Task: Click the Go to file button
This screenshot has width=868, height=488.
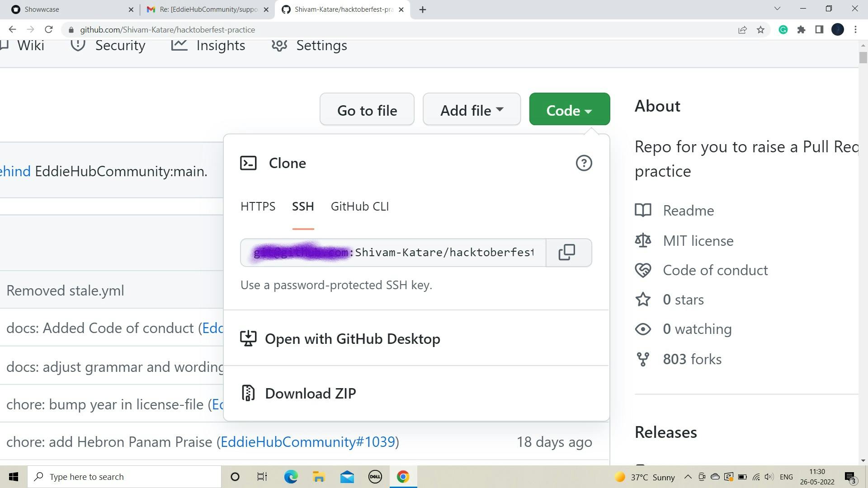Action: [367, 110]
